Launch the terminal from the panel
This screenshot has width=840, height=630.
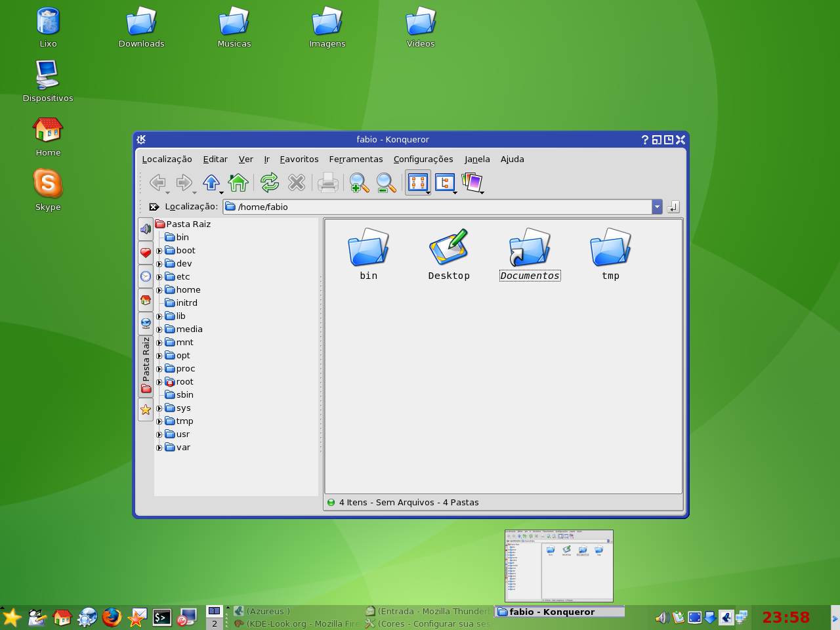162,618
